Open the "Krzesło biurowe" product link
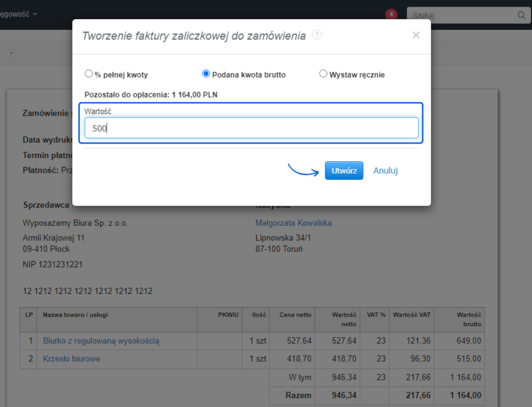532x407 pixels. point(72,359)
